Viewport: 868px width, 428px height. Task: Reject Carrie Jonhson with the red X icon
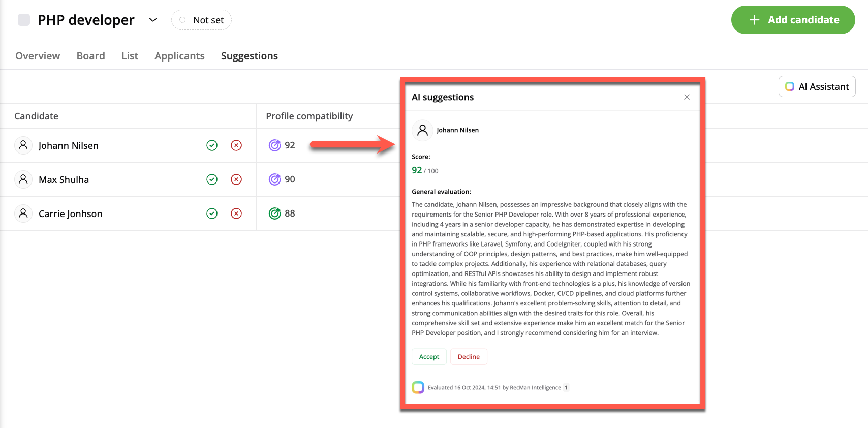(x=236, y=213)
